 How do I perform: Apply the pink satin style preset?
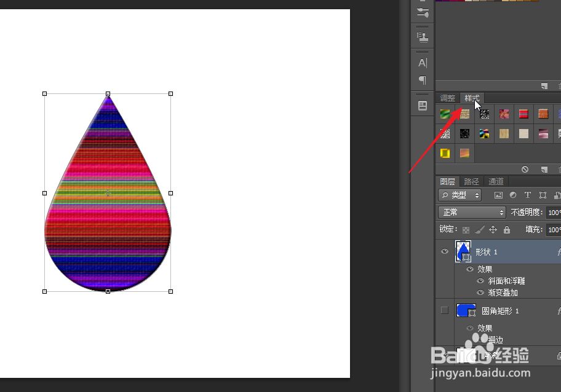544,134
